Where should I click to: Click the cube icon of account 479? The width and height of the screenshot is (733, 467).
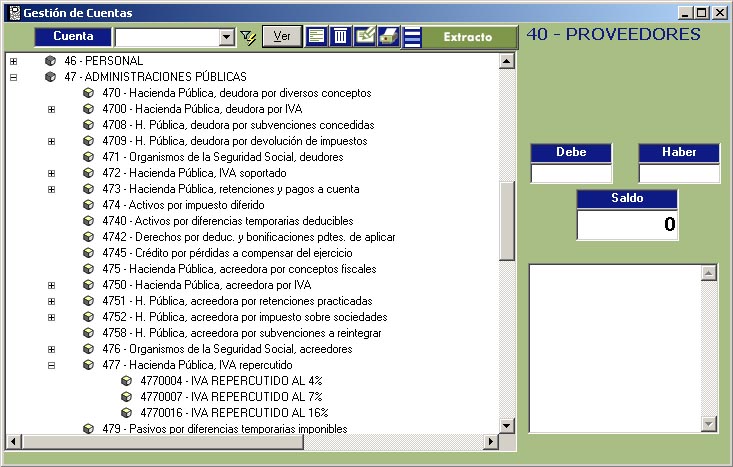(x=88, y=429)
